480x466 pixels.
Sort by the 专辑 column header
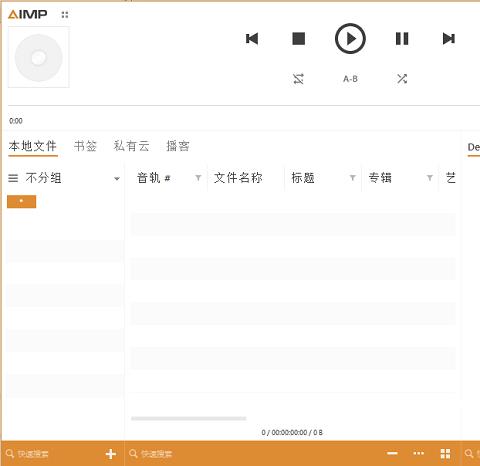380,178
